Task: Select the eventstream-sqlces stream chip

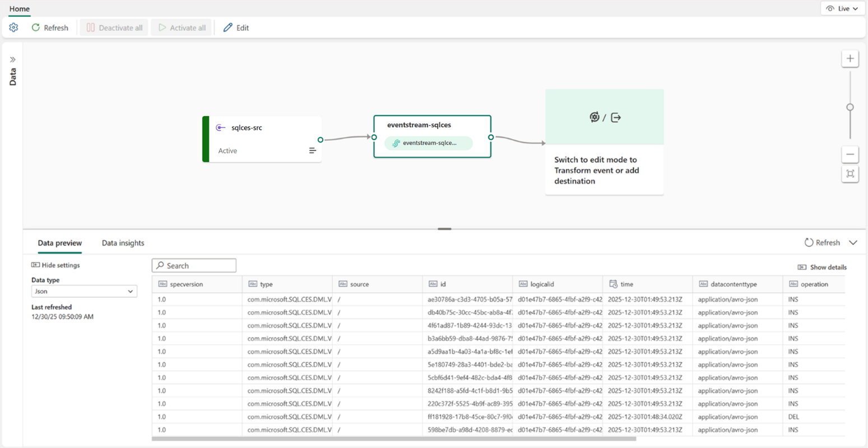Action: click(x=429, y=143)
